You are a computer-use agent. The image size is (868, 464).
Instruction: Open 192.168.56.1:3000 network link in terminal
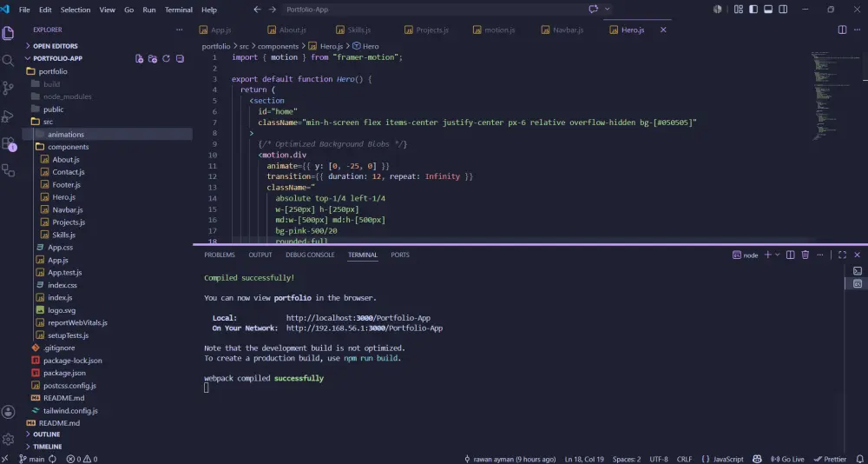(365, 328)
